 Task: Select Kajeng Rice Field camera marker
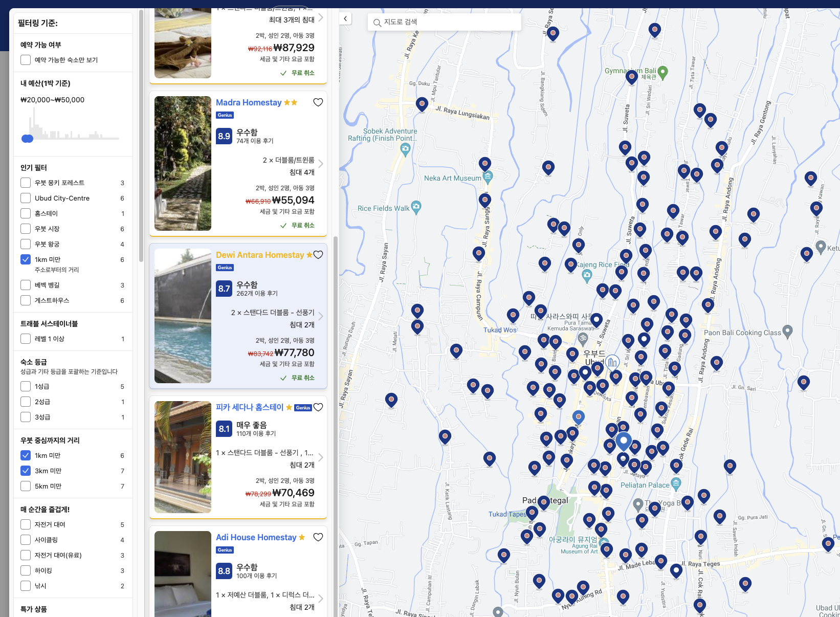click(587, 276)
